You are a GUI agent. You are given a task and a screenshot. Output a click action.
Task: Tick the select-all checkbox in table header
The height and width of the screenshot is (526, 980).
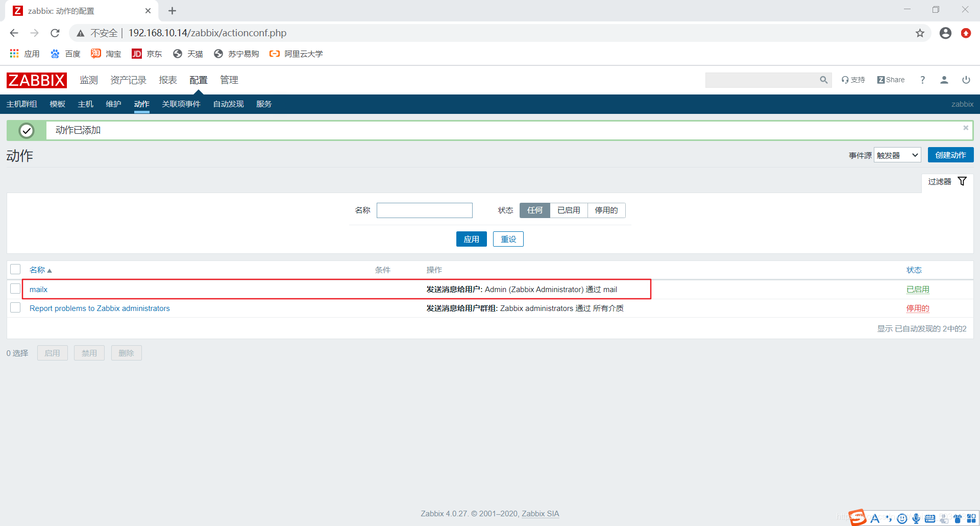15,269
